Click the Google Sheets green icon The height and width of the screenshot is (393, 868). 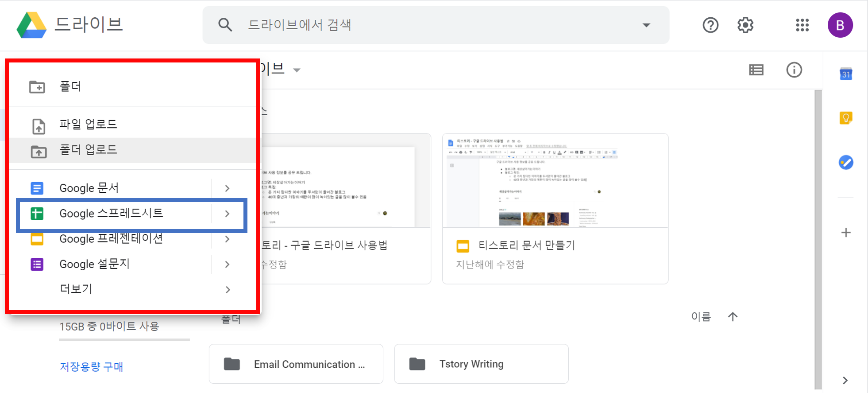37,214
